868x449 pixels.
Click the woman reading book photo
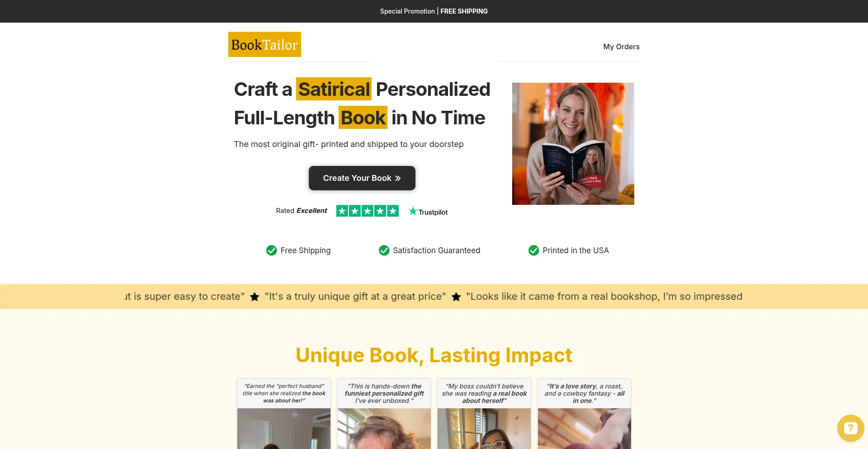[573, 144]
